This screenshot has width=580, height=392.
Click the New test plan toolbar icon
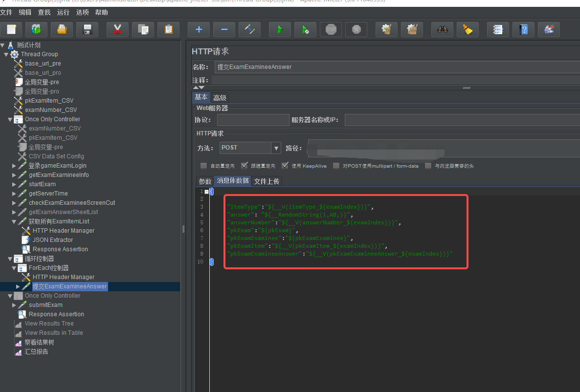(x=11, y=30)
